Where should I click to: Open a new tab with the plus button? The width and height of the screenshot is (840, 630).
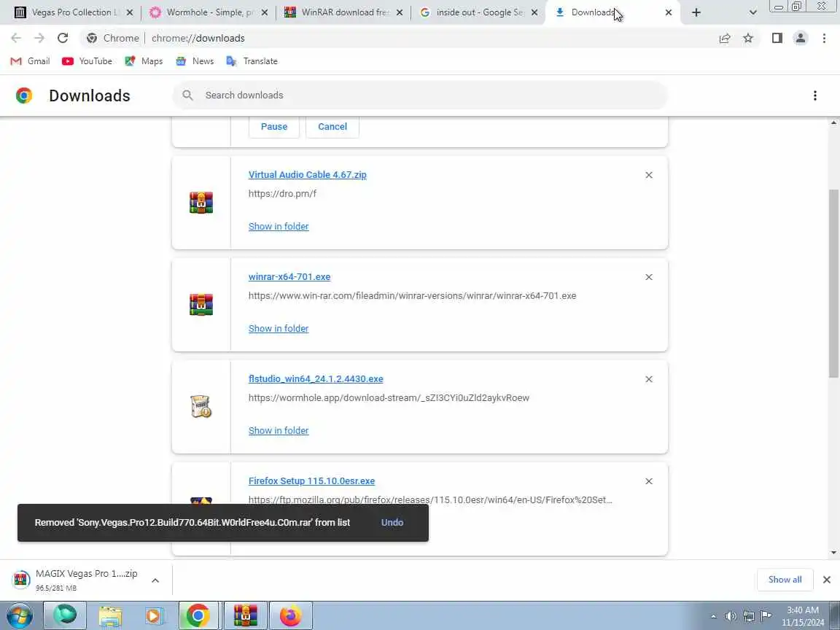tap(696, 12)
